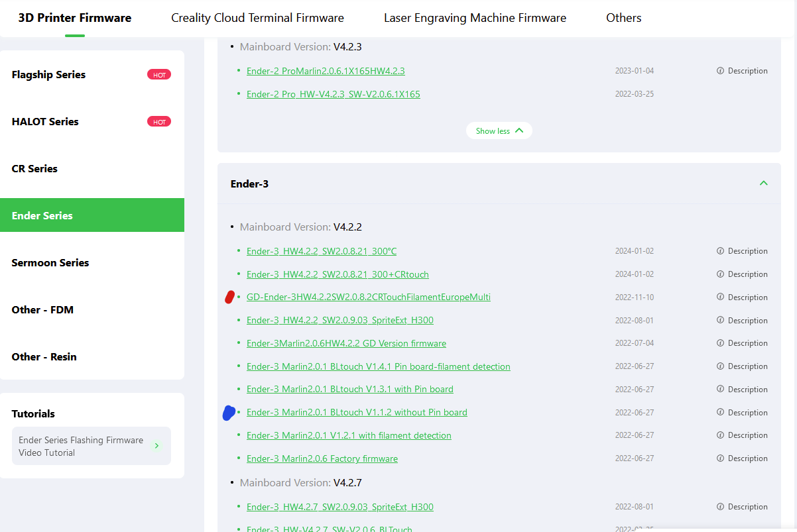
Task: Download Ender-3_HW4.2.2_SW2.0.8.21_300°C firmware
Action: click(322, 251)
